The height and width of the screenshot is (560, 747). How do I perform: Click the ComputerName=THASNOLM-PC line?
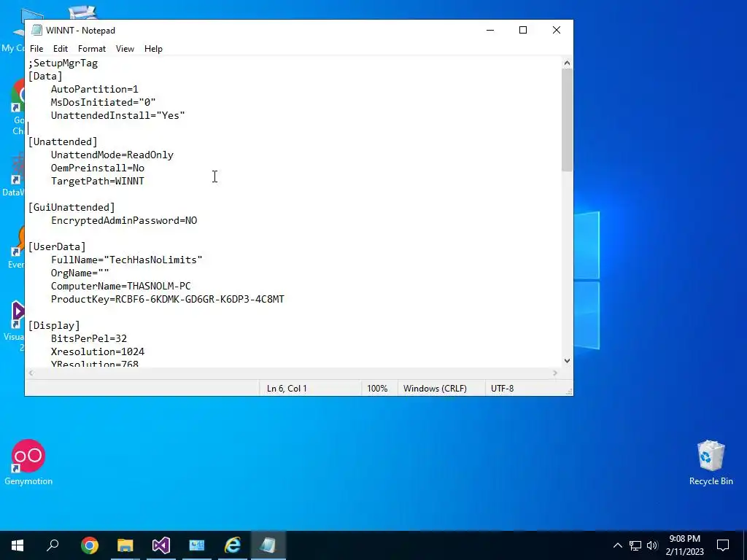121,286
